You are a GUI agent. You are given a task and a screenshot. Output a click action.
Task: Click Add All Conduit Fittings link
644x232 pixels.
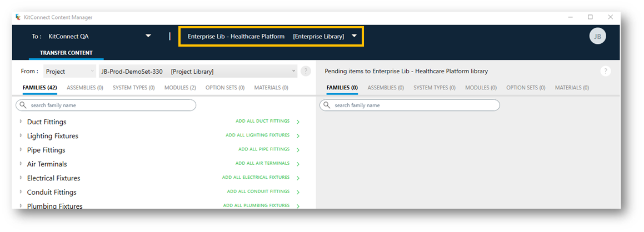258,191
